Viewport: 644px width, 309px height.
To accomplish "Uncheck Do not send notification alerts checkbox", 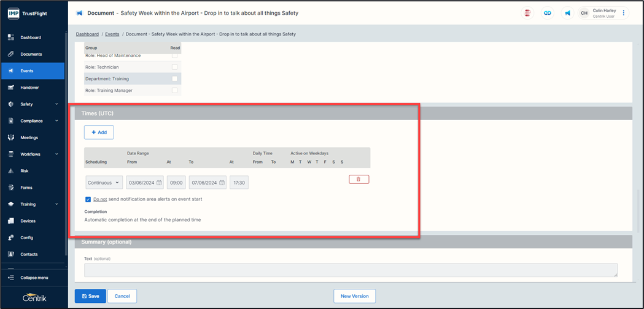I will coord(88,199).
